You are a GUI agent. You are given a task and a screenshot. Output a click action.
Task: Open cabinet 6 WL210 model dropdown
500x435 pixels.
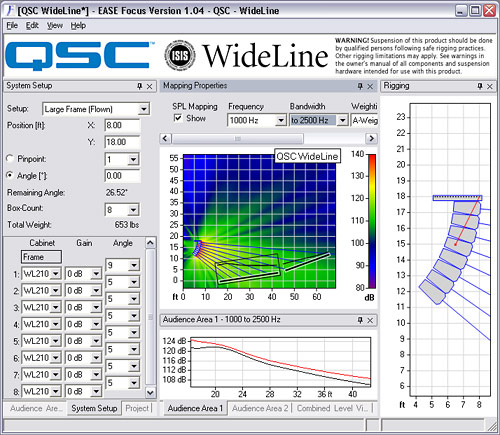56,358
